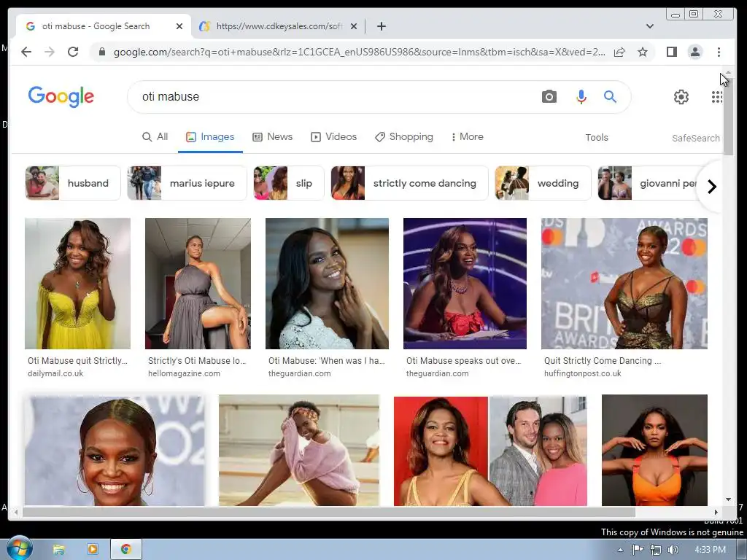View site security lock information
This screenshot has height=560, width=747.
[102, 52]
